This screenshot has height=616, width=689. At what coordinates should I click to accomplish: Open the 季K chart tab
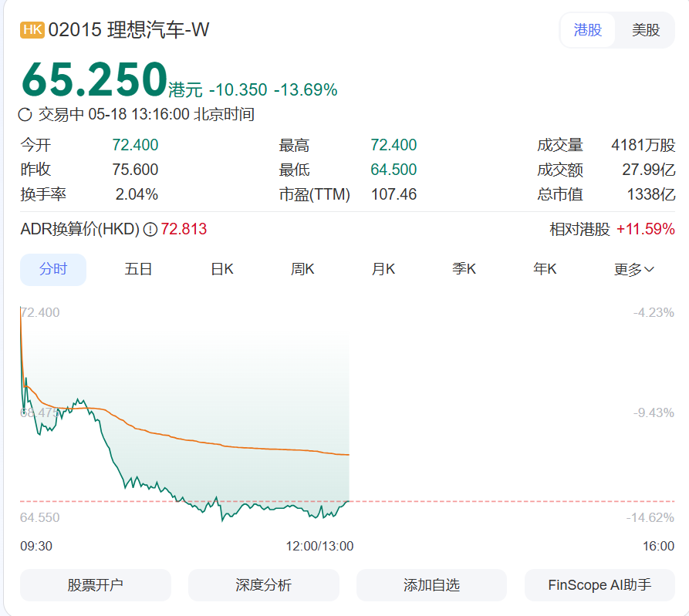coord(464,269)
